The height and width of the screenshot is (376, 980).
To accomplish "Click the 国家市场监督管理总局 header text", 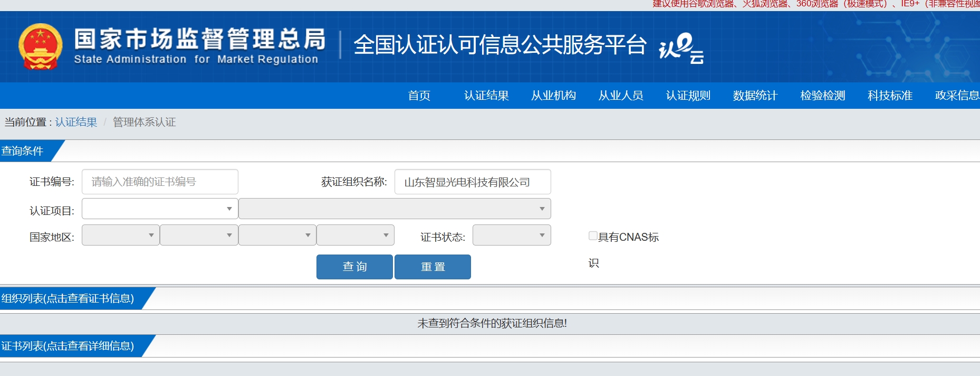I will [x=200, y=39].
